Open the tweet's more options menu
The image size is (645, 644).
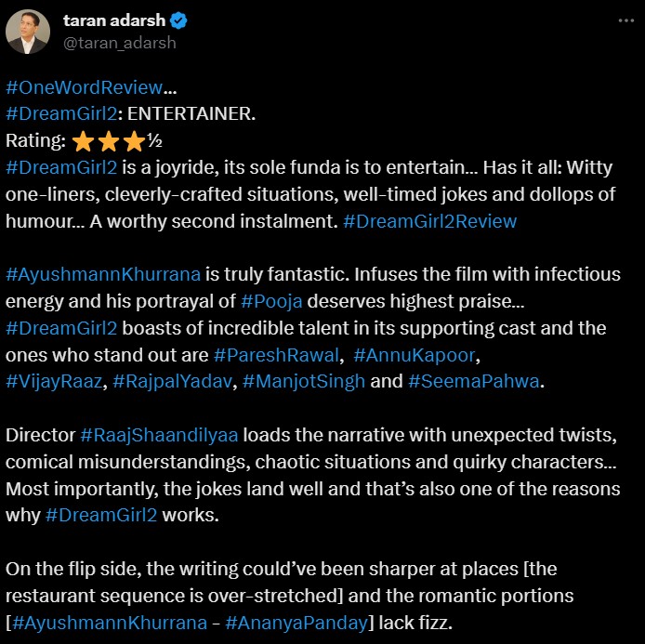tap(621, 20)
